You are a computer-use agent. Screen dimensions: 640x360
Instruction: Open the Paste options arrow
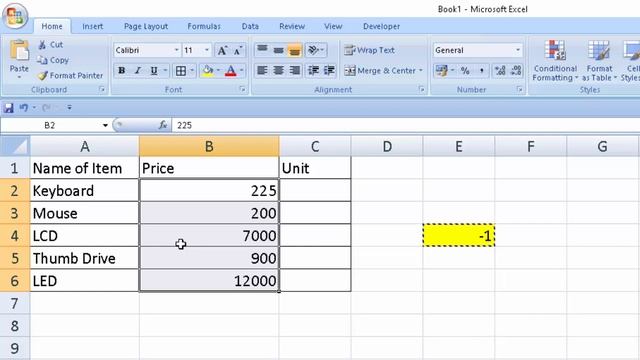[19, 76]
